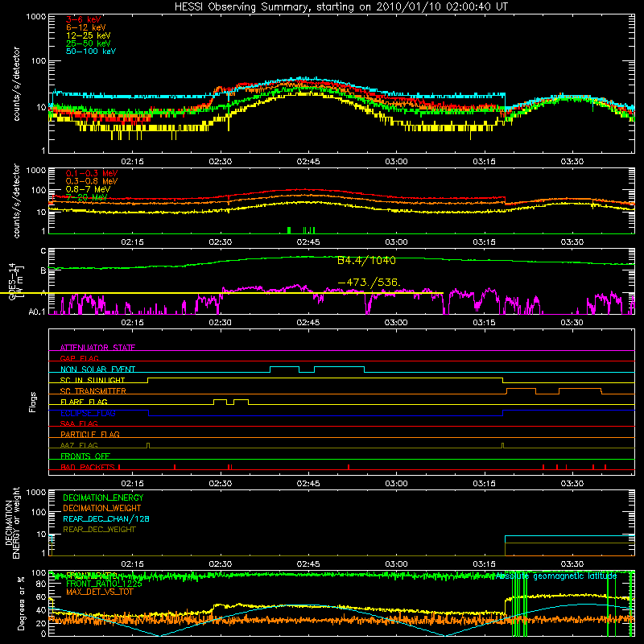Click the 0.3-0.8 MeV legend entry

(x=92, y=181)
